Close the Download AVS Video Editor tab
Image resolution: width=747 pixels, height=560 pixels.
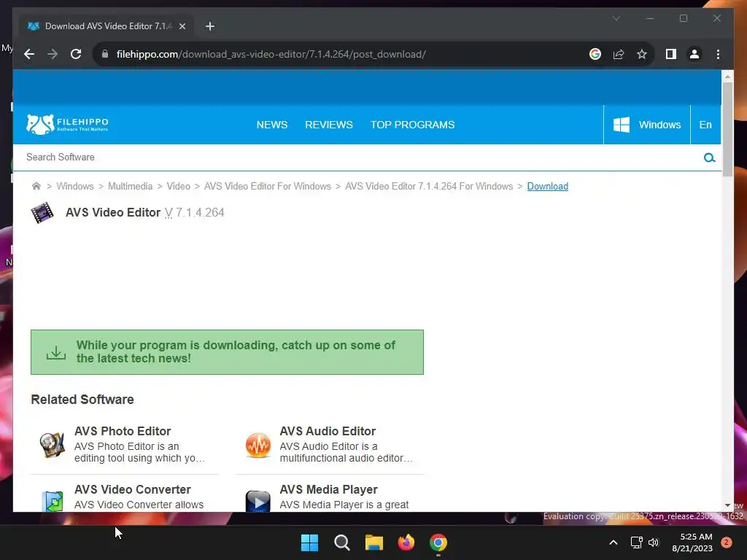click(x=182, y=26)
